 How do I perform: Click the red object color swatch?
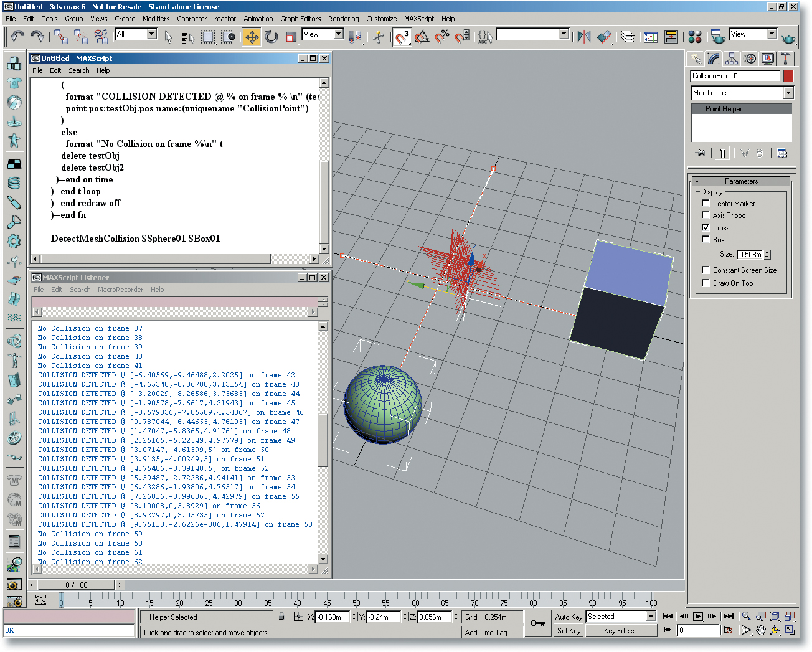[788, 76]
